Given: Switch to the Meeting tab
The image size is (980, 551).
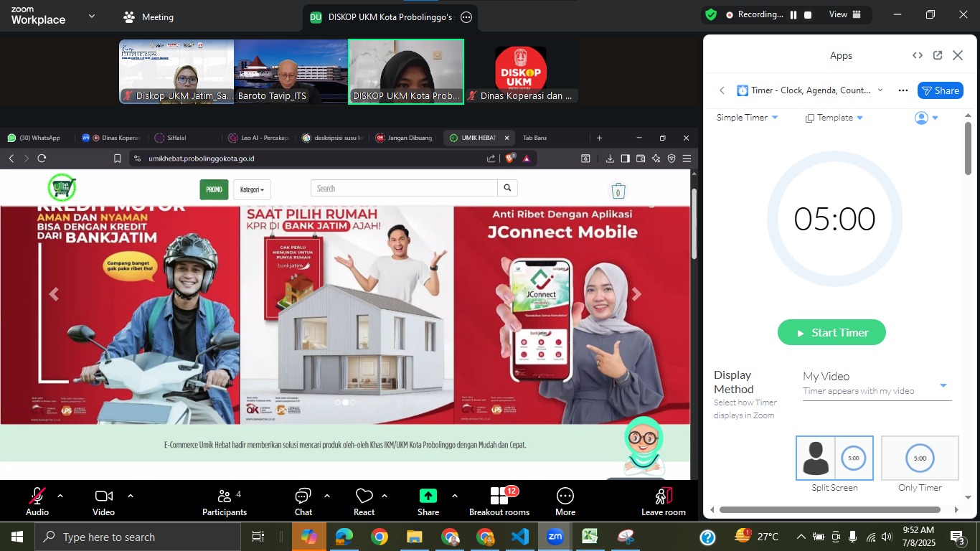Looking at the screenshot, I should coord(148,17).
